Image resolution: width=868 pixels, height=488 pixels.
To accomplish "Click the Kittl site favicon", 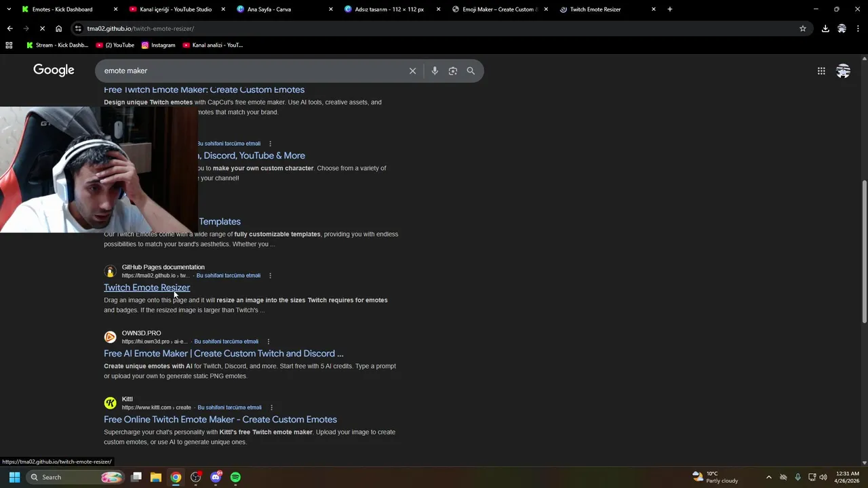I will pos(110,403).
